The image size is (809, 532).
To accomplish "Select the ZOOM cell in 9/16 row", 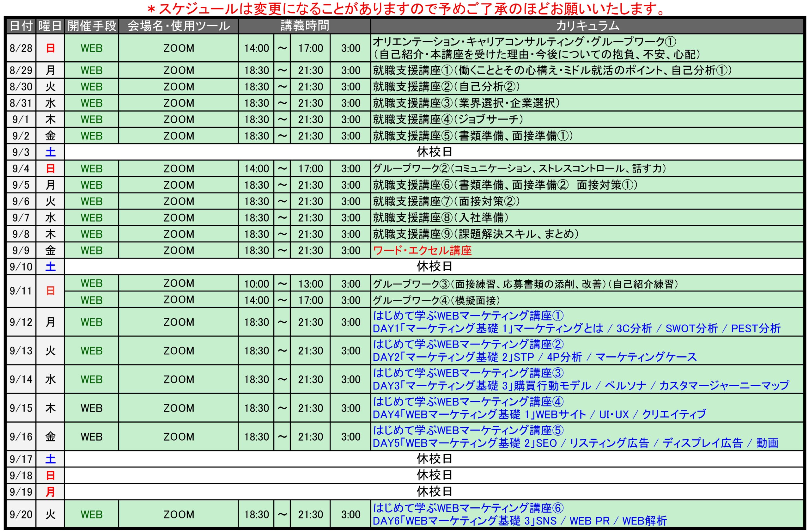I will pos(179,437).
